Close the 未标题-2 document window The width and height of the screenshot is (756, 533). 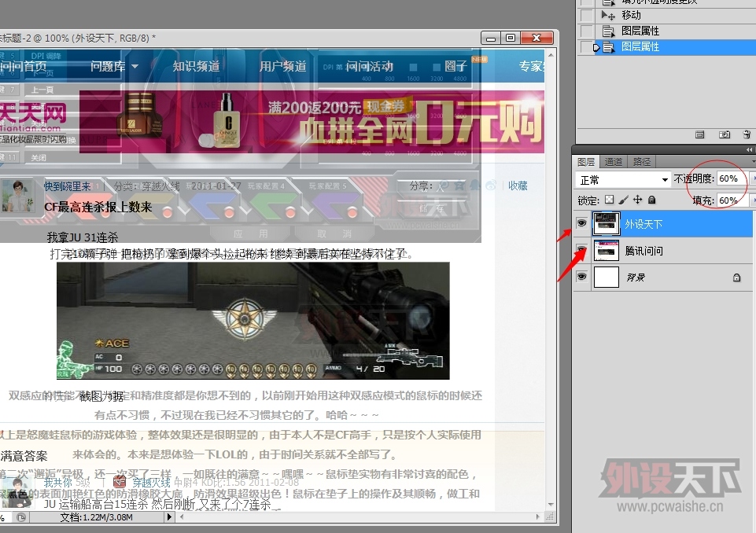pyautogui.click(x=537, y=38)
